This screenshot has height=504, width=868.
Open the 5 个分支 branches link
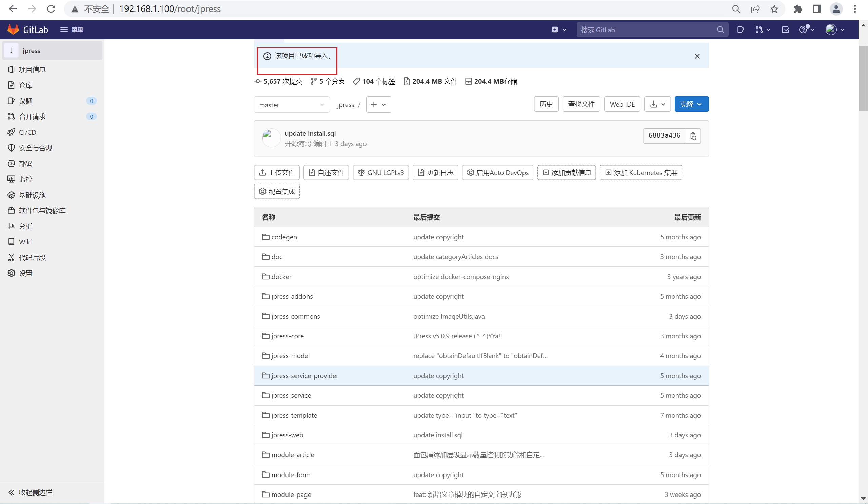(328, 81)
